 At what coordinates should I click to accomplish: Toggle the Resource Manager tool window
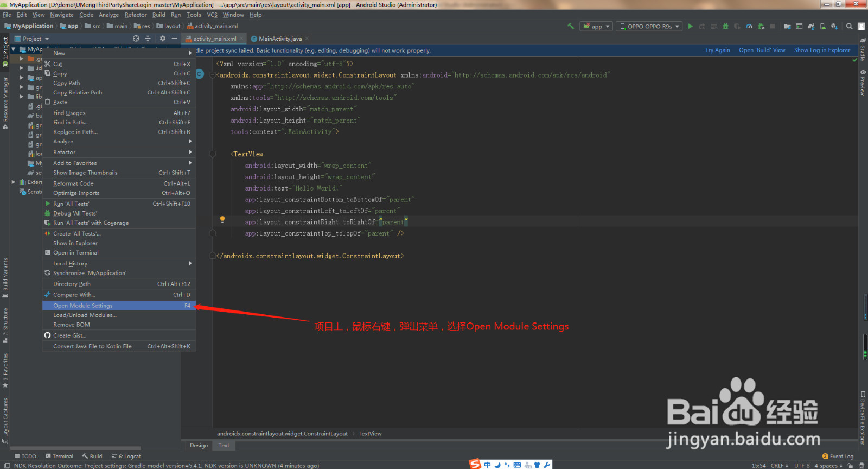(5, 103)
